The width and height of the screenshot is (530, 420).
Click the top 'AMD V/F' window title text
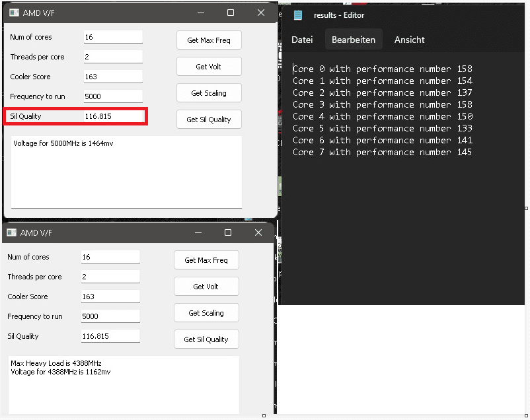[38, 13]
